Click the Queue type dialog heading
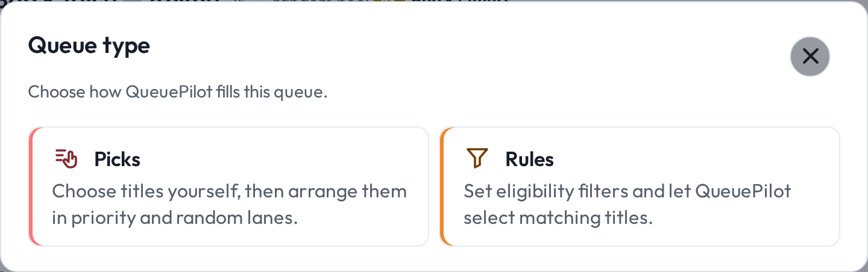Image resolution: width=868 pixels, height=272 pixels. point(89,46)
